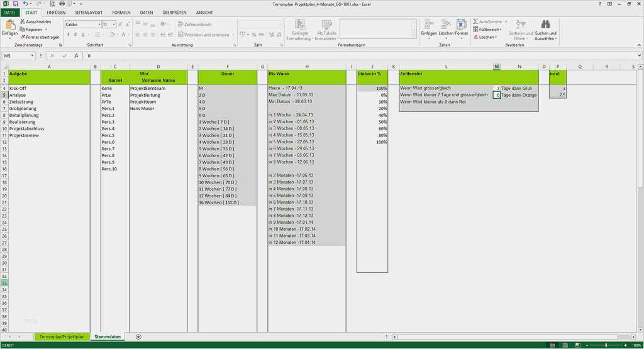
Task: Click the Redo arrow icon
Action: (x=38, y=4)
